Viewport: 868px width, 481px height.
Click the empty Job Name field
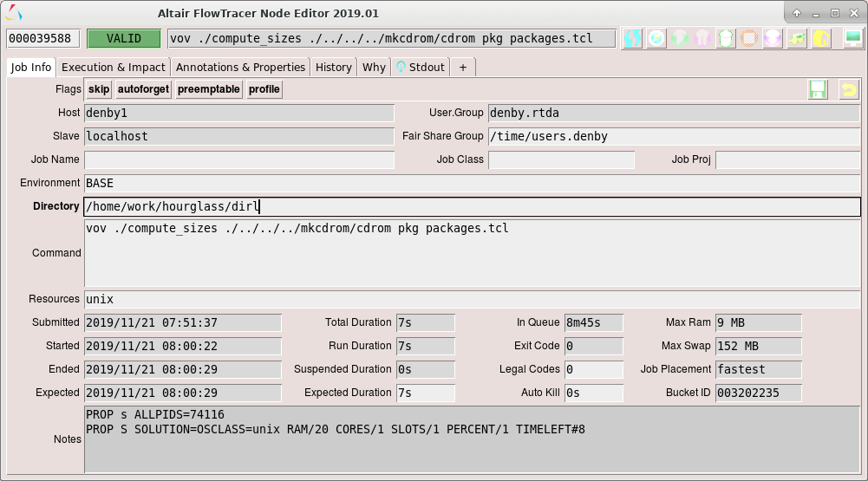click(239, 159)
